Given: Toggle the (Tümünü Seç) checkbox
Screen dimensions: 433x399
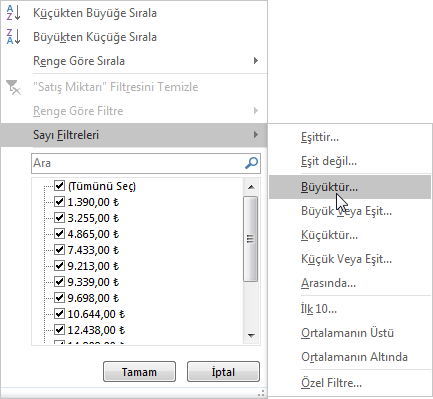Looking at the screenshot, I should click(x=59, y=185).
